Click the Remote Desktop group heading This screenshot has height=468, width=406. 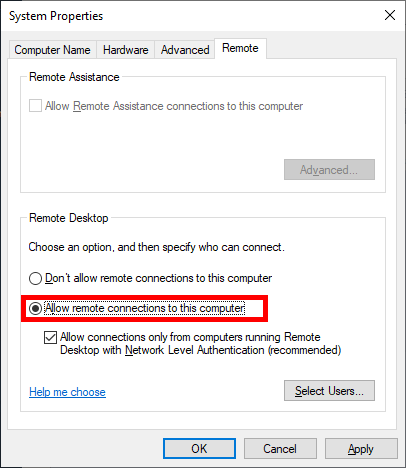coord(69,218)
